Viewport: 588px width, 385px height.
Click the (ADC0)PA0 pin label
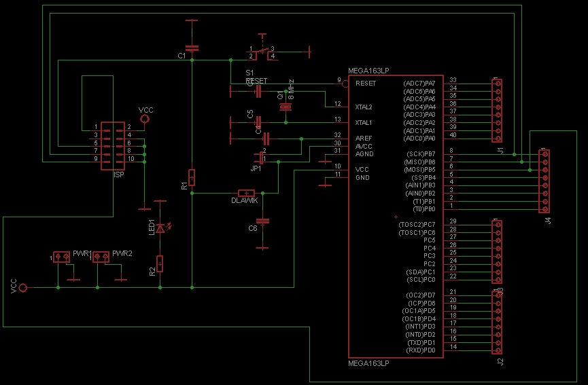tap(419, 139)
